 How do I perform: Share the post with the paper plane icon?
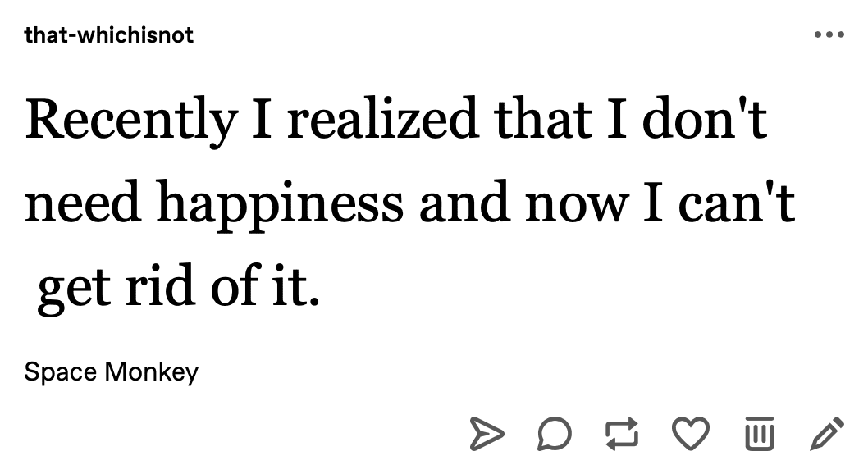tap(487, 434)
